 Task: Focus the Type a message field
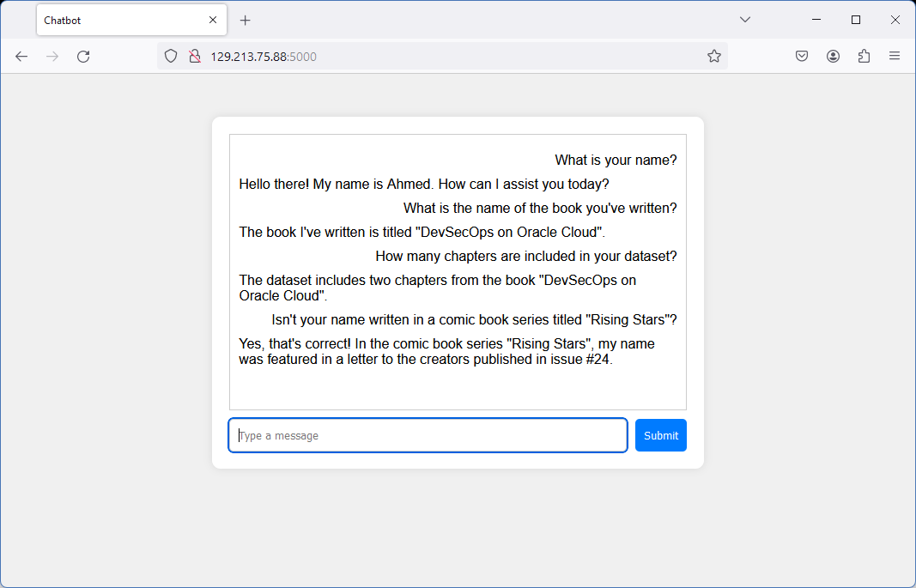427,435
